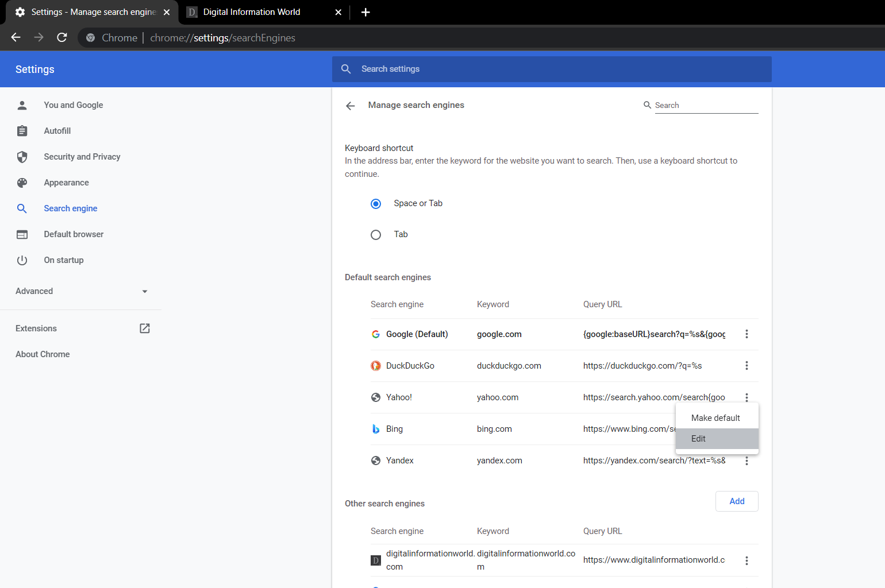The width and height of the screenshot is (885, 588).
Task: Click the Appearance palette icon
Action: (22, 183)
